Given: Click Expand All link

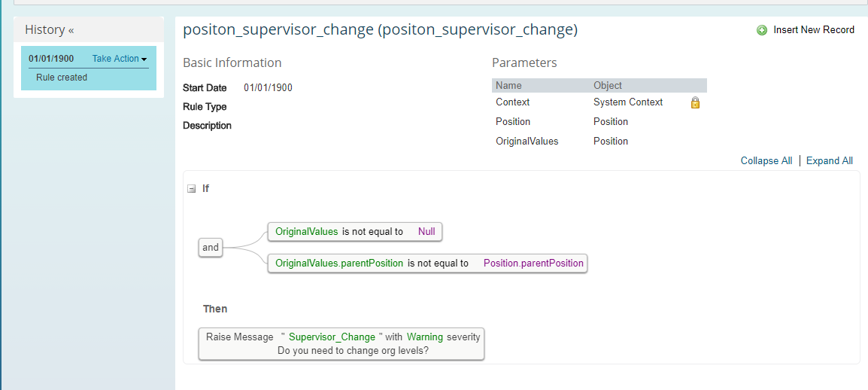Looking at the screenshot, I should click(829, 160).
